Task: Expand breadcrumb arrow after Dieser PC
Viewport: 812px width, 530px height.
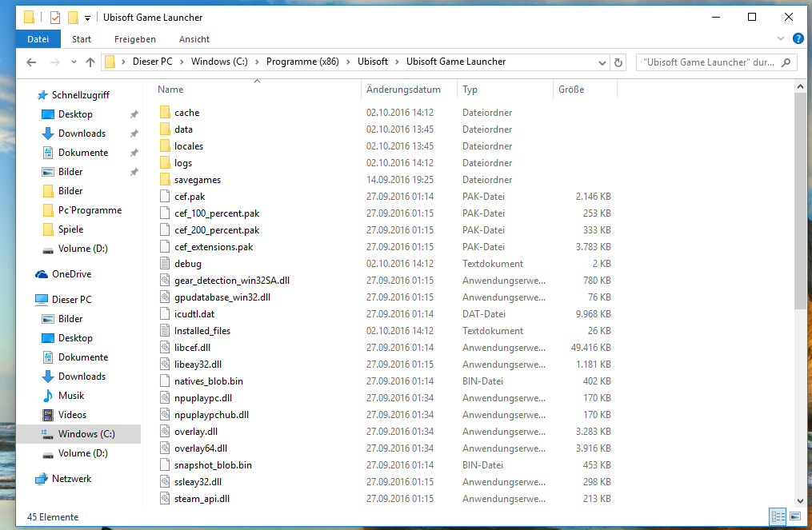Action: [x=182, y=62]
